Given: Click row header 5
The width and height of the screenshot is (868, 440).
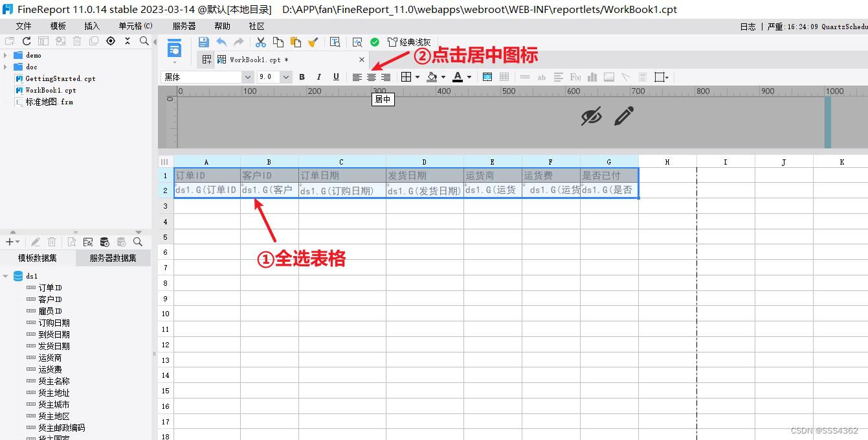Looking at the screenshot, I should point(166,237).
